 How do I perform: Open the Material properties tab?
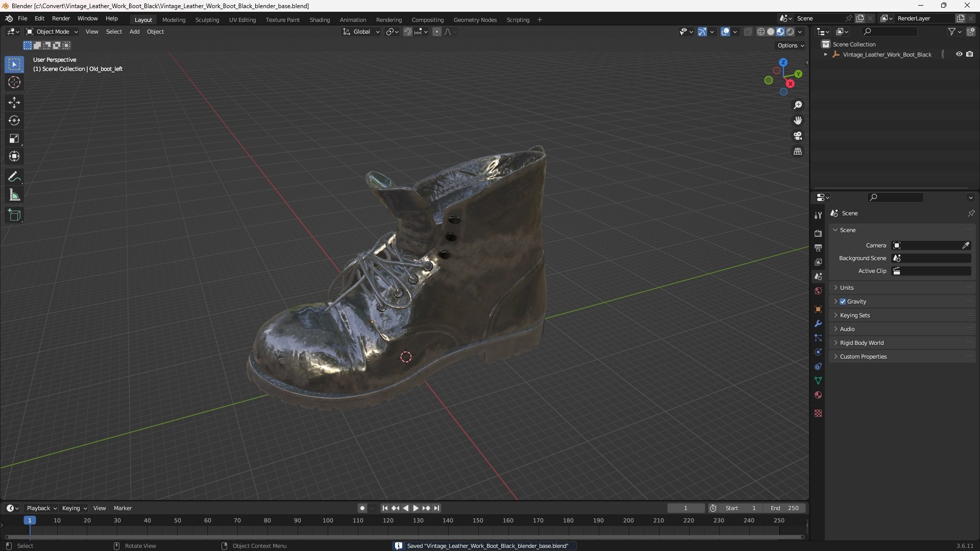[x=818, y=395]
